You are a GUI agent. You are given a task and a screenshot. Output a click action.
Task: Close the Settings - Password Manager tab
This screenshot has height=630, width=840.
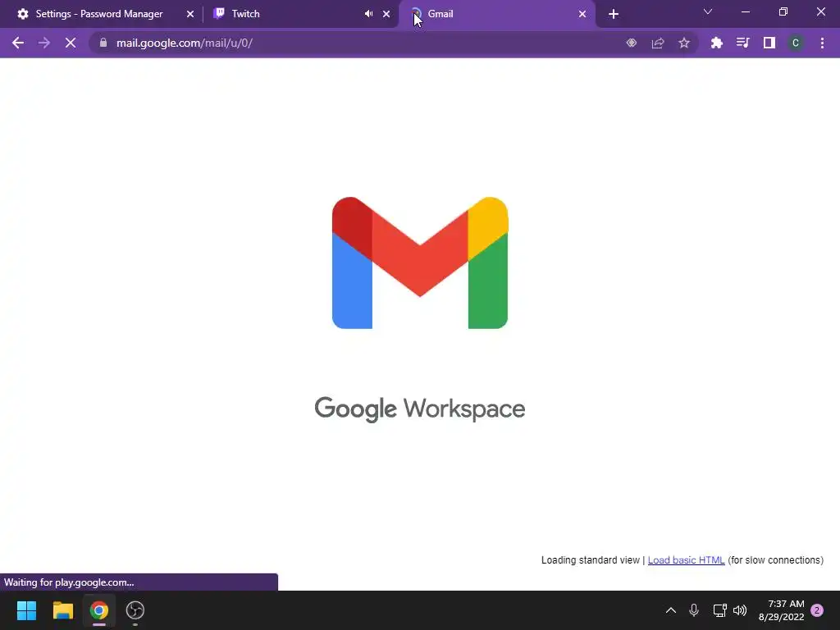[x=190, y=14]
